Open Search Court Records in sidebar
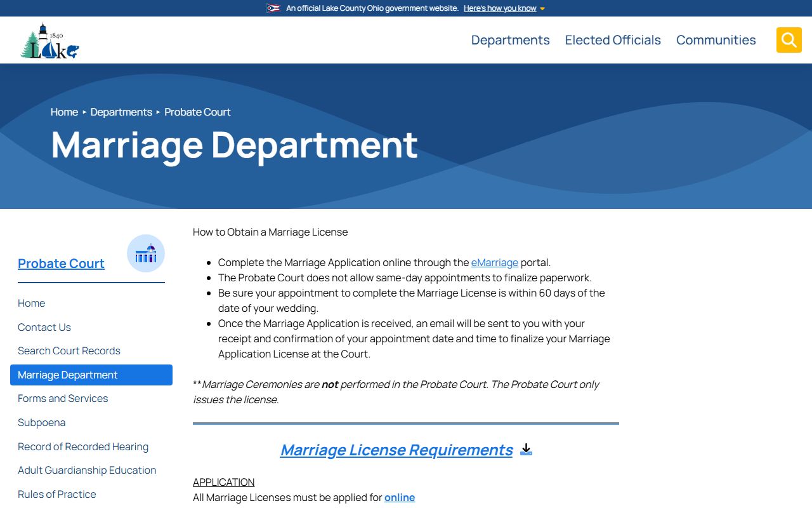 [69, 351]
